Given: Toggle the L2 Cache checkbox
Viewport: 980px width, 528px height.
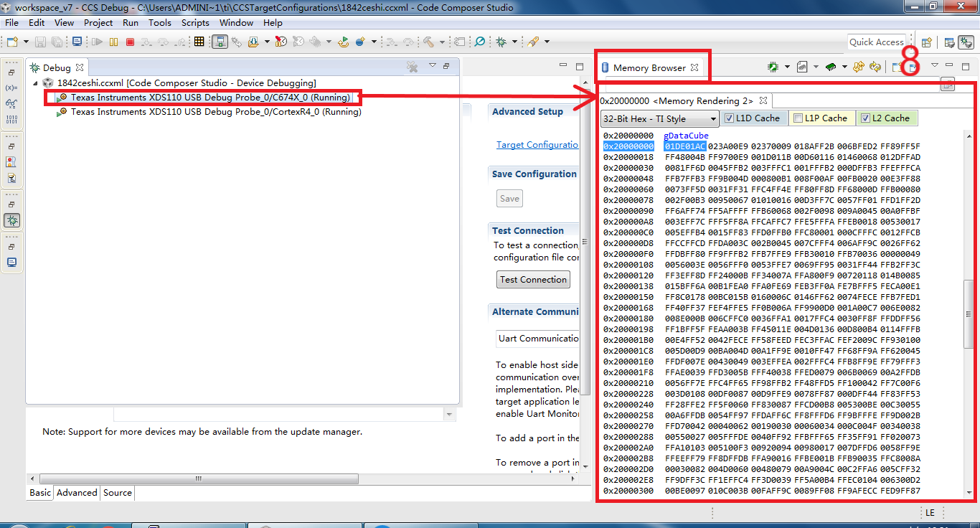Looking at the screenshot, I should pyautogui.click(x=866, y=118).
